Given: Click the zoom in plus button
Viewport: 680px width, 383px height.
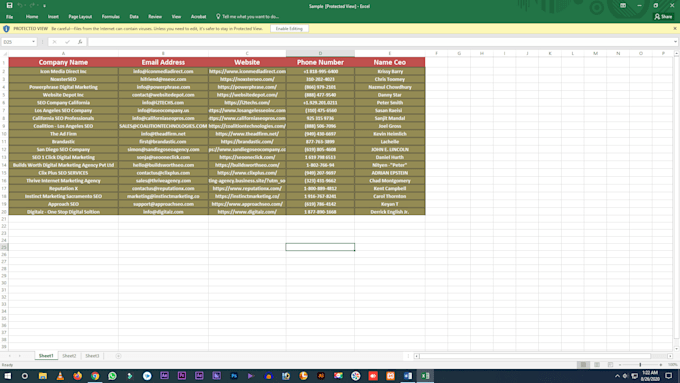Looking at the screenshot, I should (660, 365).
